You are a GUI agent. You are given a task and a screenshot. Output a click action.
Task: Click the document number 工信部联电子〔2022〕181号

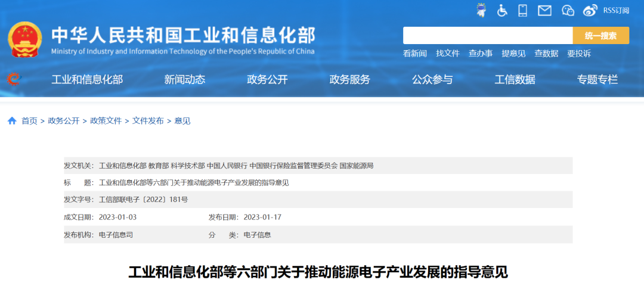point(143,200)
